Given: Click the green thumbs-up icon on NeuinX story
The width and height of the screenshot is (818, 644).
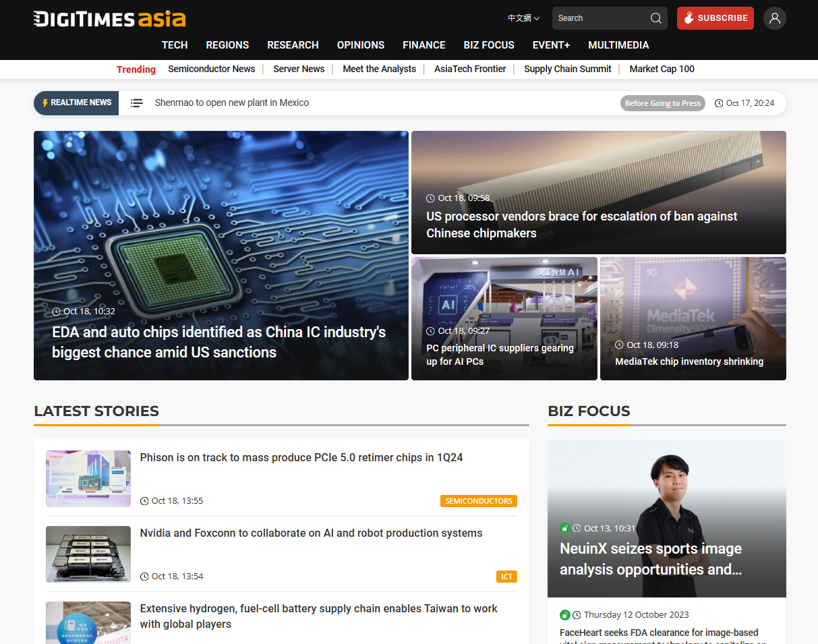Looking at the screenshot, I should (565, 528).
